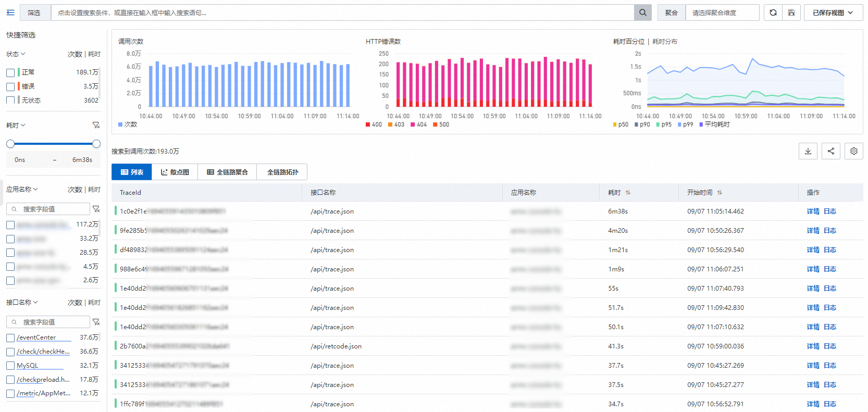Sort interface list by 耗时
This screenshot has width=868, height=412.
94,303
